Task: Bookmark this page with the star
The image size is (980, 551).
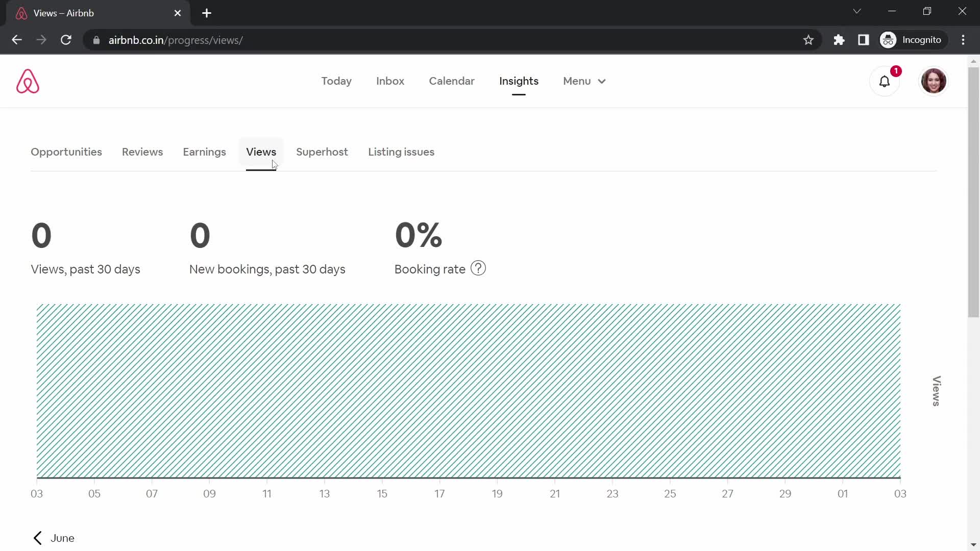Action: pos(808,40)
